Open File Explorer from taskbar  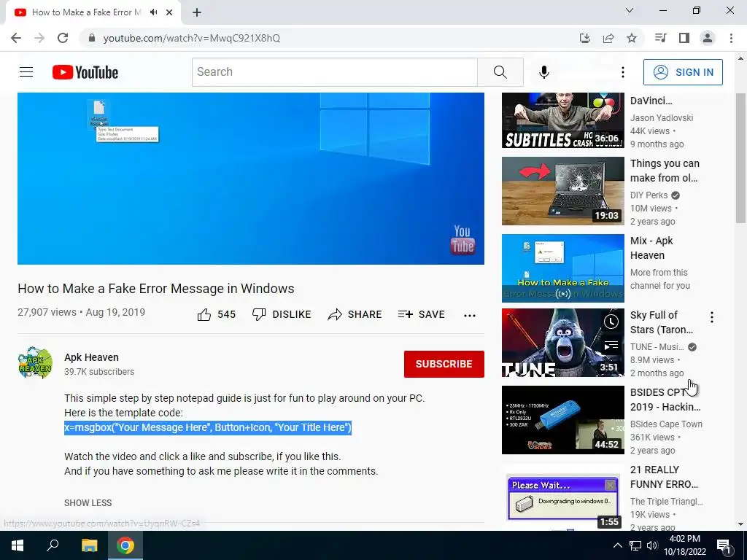click(89, 545)
